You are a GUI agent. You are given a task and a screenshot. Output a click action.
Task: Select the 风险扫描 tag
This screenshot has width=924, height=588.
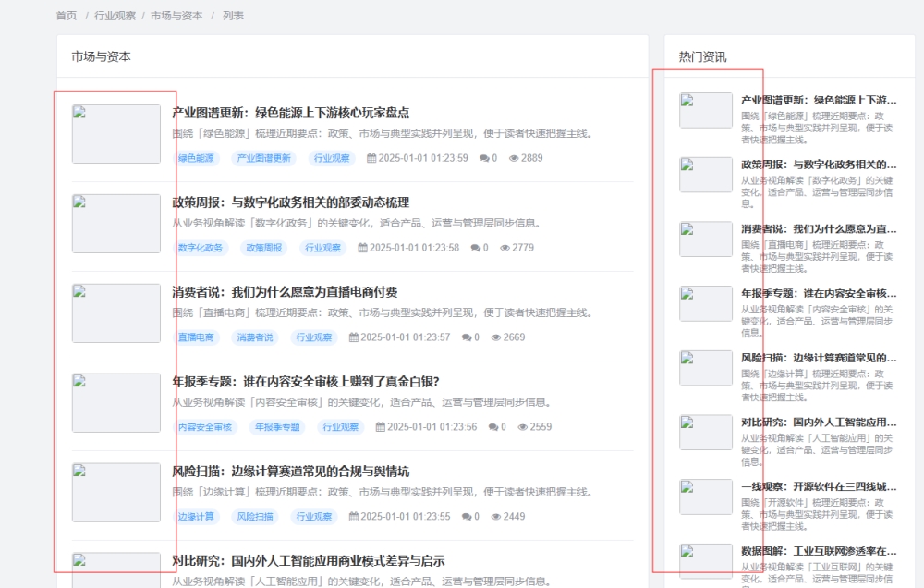click(x=255, y=517)
